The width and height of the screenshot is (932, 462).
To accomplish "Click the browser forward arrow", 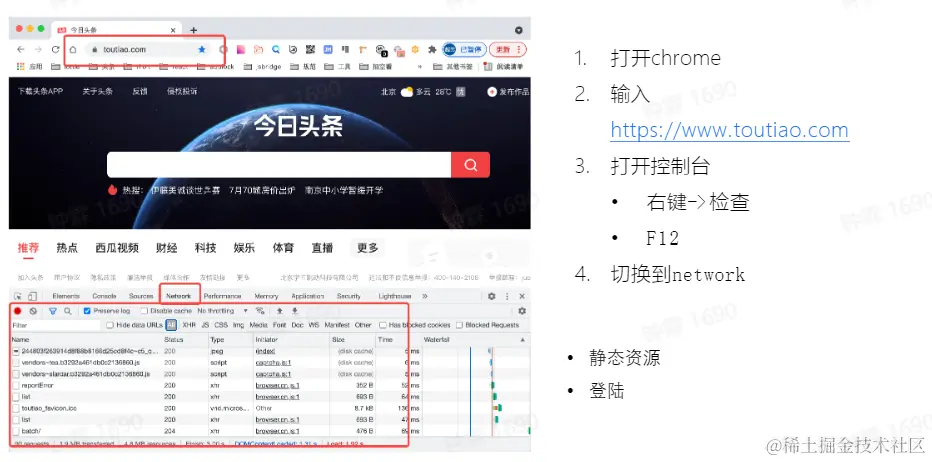I will (x=38, y=49).
